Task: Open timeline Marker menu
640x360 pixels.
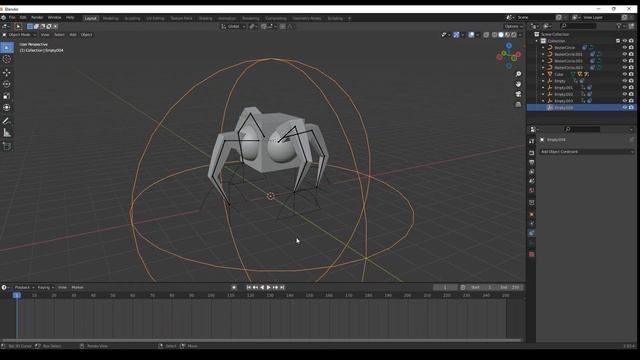Action: pos(77,287)
